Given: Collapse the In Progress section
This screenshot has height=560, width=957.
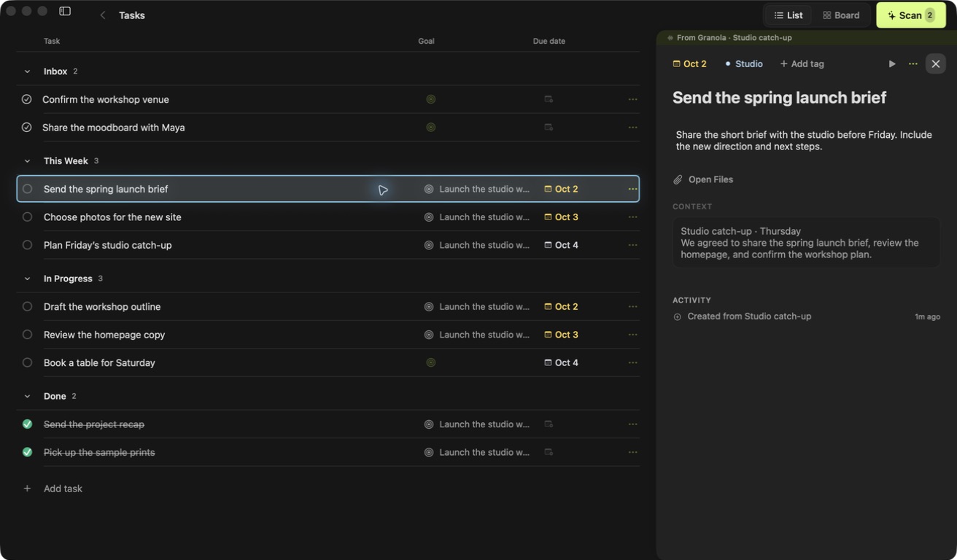Looking at the screenshot, I should coord(27,279).
